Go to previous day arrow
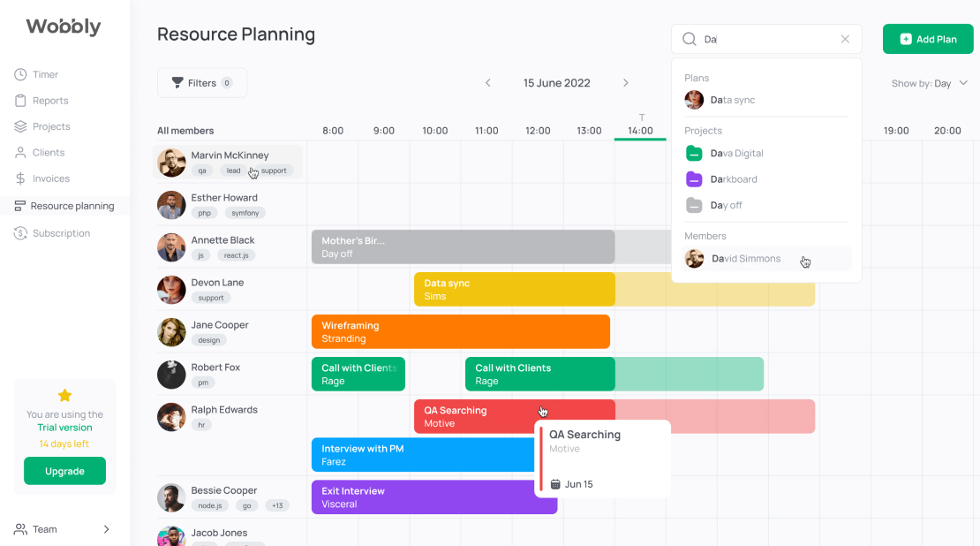 [x=488, y=83]
